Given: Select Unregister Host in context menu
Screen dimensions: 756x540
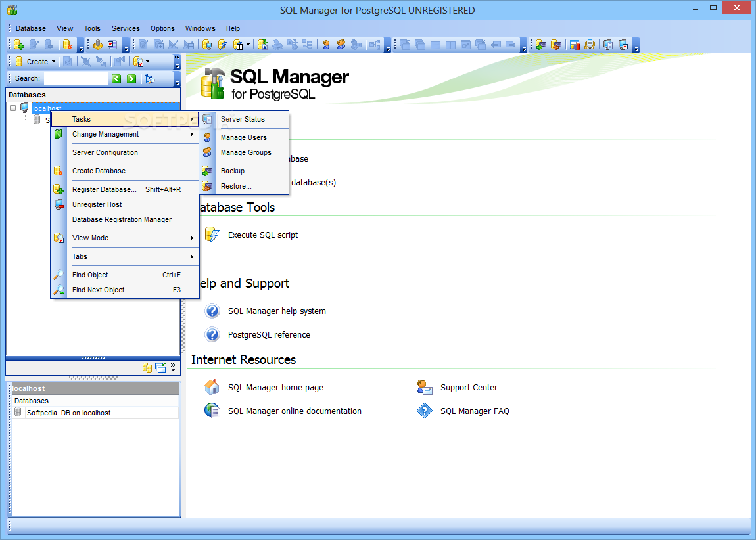Looking at the screenshot, I should 125,204.
